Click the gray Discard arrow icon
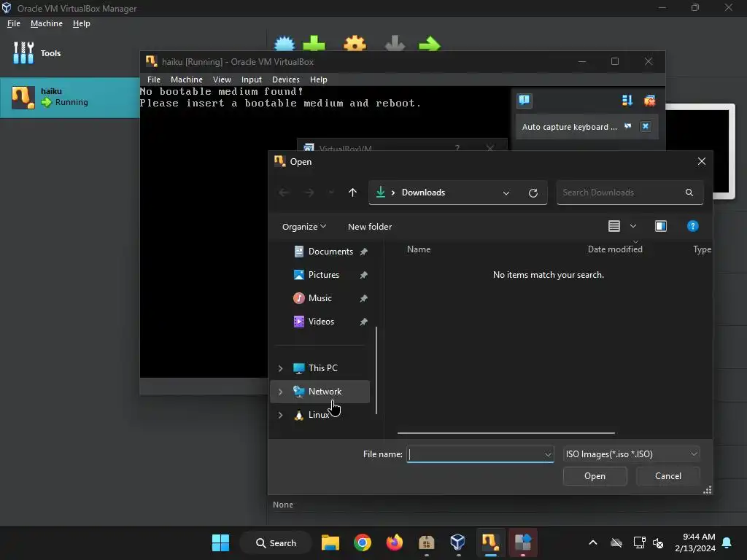The image size is (747, 560). tap(395, 44)
